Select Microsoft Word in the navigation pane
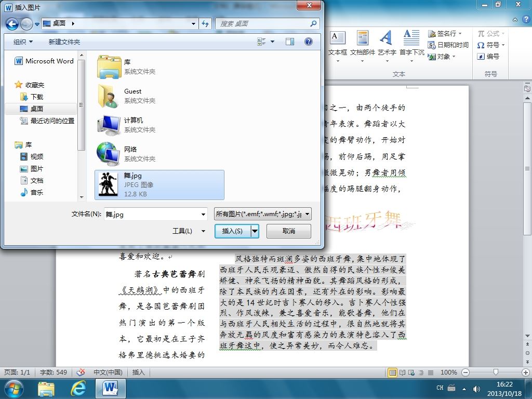This screenshot has height=399, width=532. pos(44,61)
